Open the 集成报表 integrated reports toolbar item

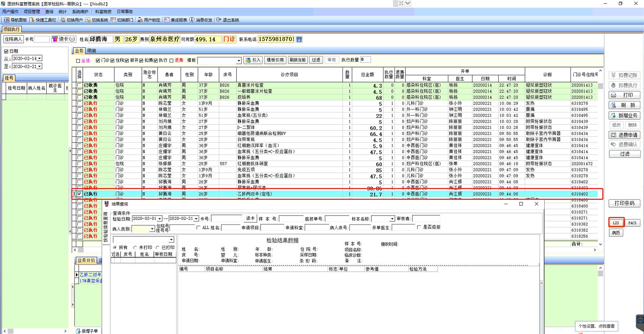coord(176,20)
